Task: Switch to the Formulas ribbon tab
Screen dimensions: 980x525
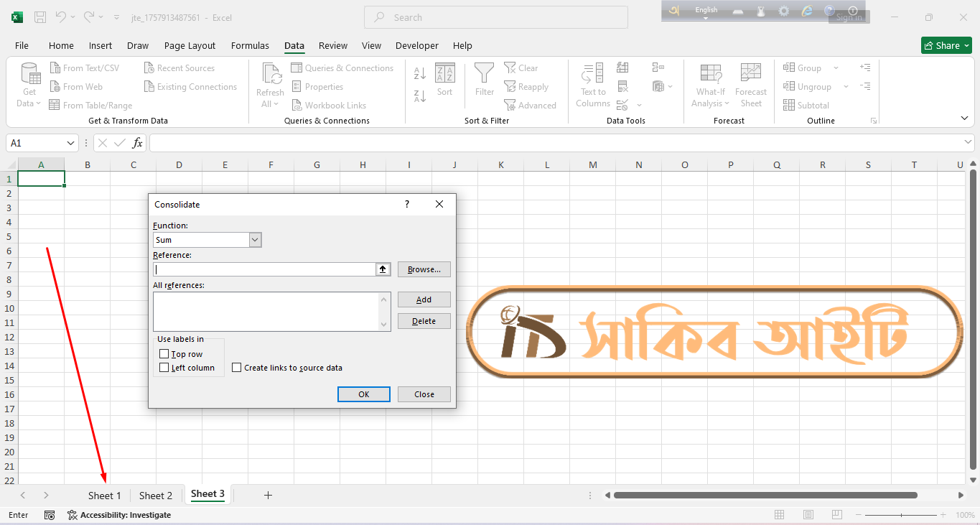Action: click(250, 45)
